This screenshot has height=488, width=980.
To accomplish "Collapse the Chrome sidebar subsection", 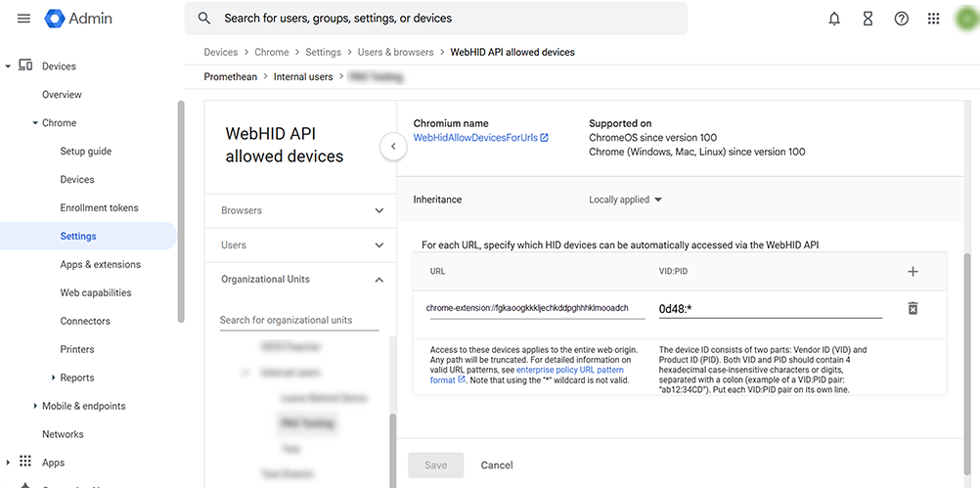I will 35,123.
